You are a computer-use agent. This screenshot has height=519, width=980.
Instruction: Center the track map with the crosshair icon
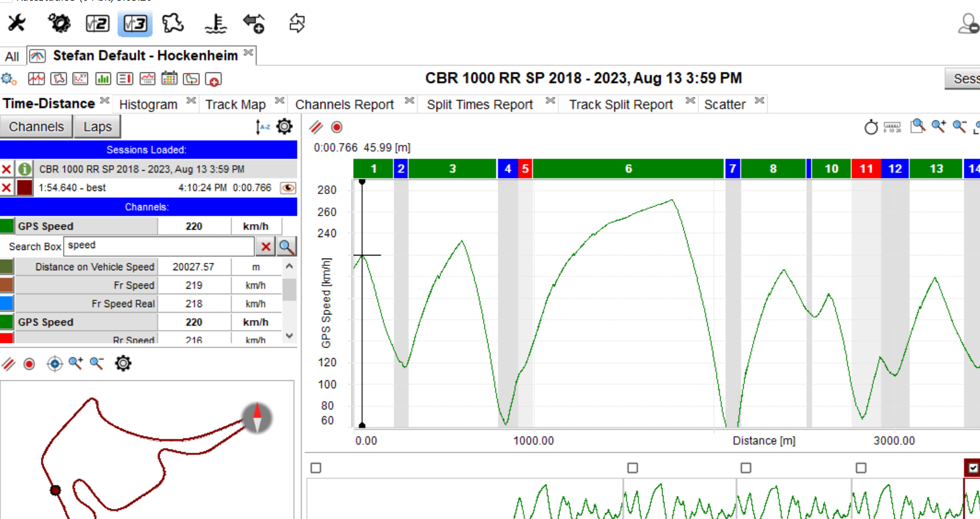pyautogui.click(x=55, y=364)
